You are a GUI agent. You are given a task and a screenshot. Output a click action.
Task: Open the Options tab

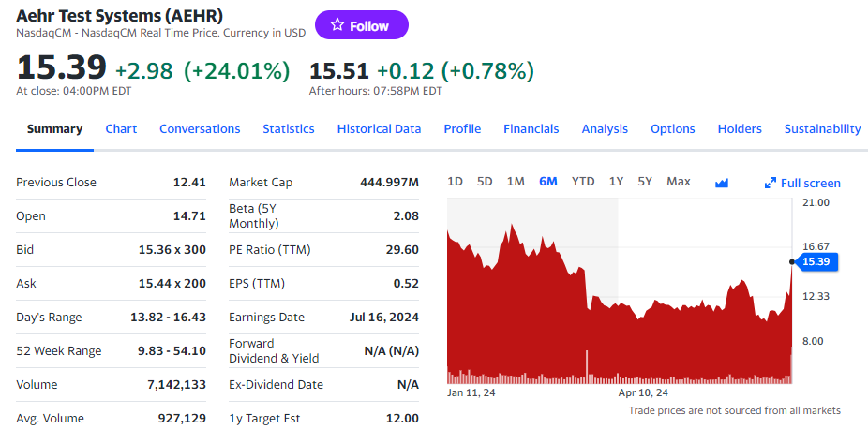(673, 129)
